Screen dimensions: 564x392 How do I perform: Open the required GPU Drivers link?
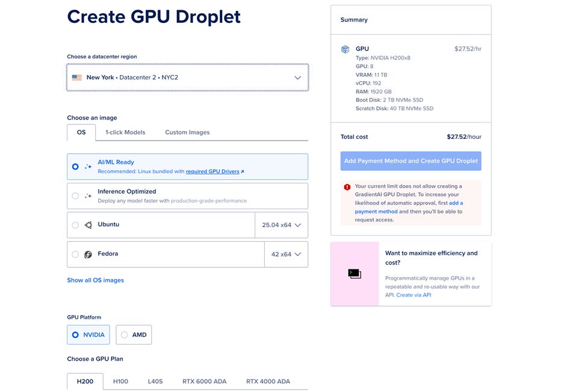click(212, 171)
